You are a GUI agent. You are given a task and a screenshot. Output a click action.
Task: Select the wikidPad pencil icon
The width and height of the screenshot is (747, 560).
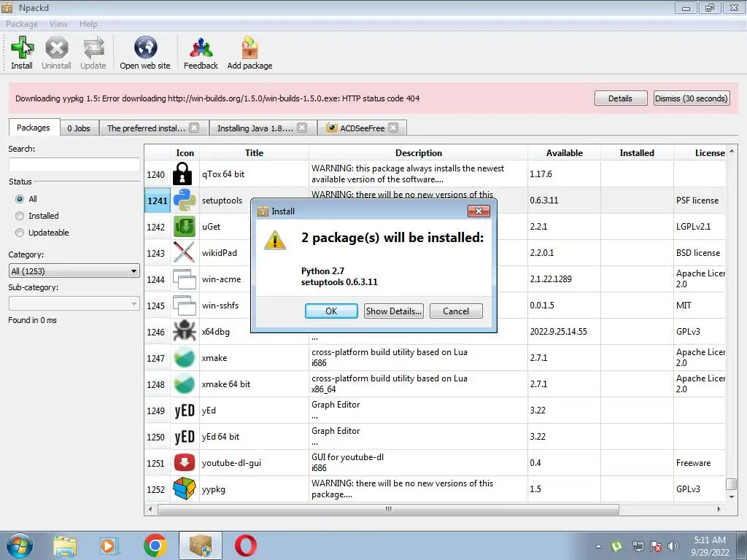coord(184,253)
